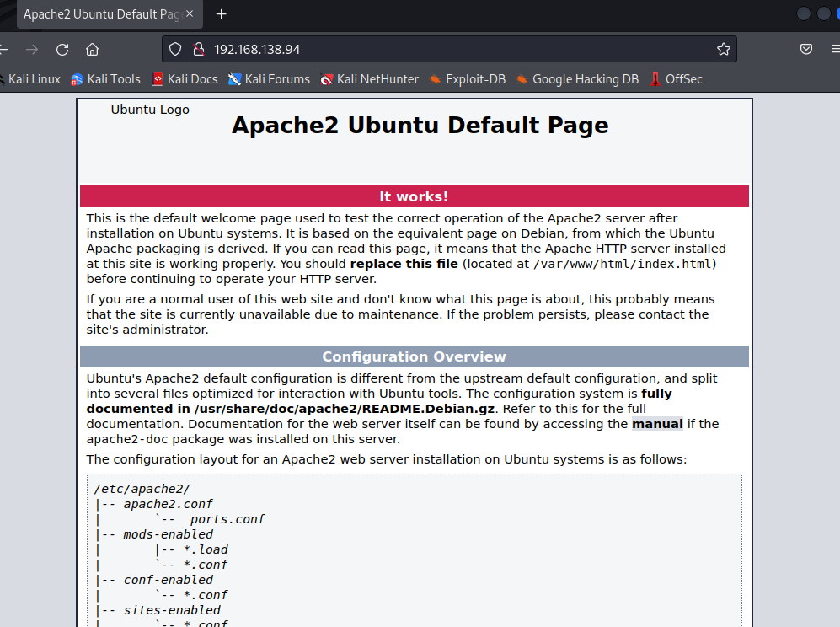Open Kali Tools bookmark
The height and width of the screenshot is (627, 840).
(x=105, y=79)
